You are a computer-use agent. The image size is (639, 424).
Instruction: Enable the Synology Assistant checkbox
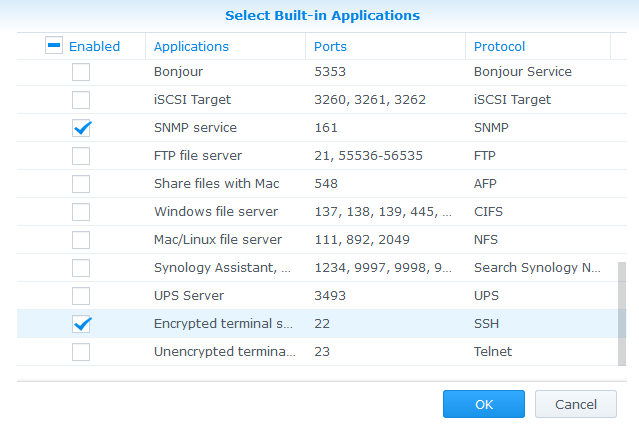(81, 268)
